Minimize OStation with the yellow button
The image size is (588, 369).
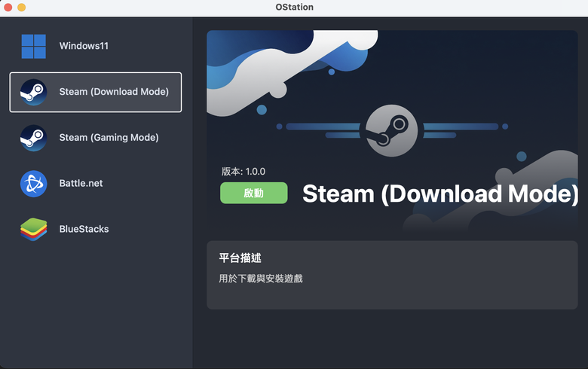coord(22,7)
